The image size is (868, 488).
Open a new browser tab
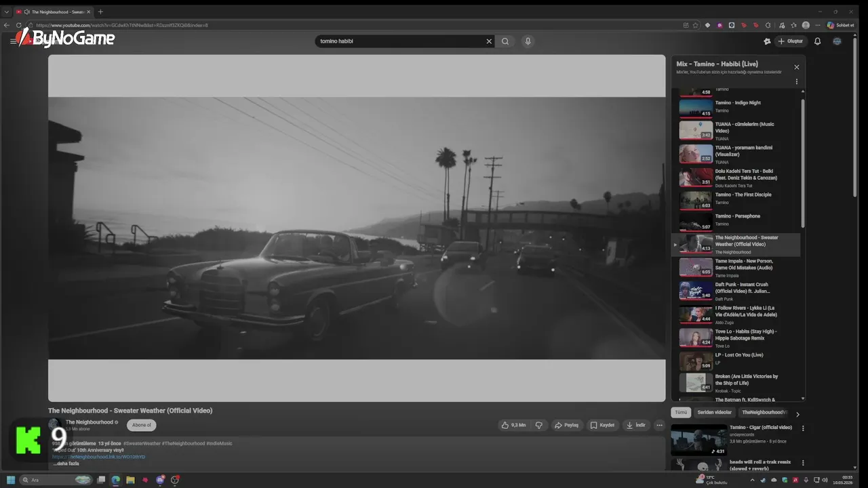[x=100, y=12]
